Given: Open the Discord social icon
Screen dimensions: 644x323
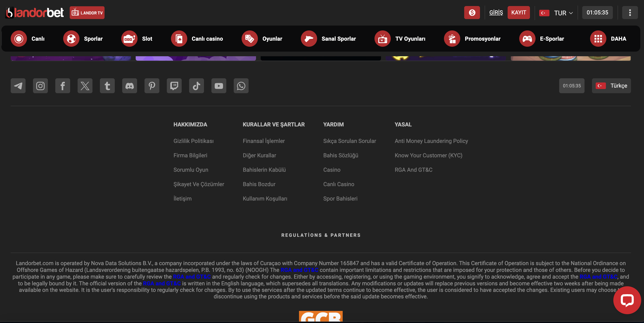Looking at the screenshot, I should pos(129,86).
